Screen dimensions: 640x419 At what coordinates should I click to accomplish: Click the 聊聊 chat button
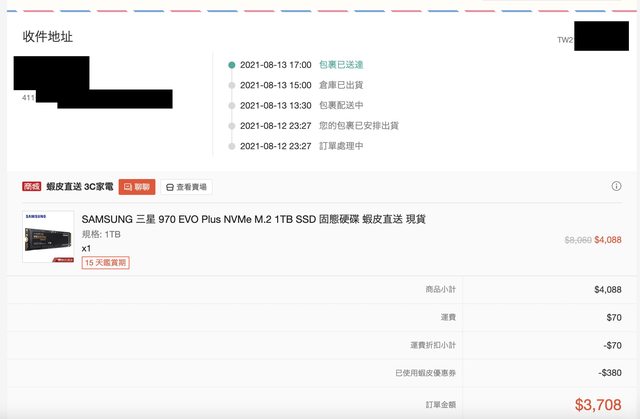tap(137, 186)
